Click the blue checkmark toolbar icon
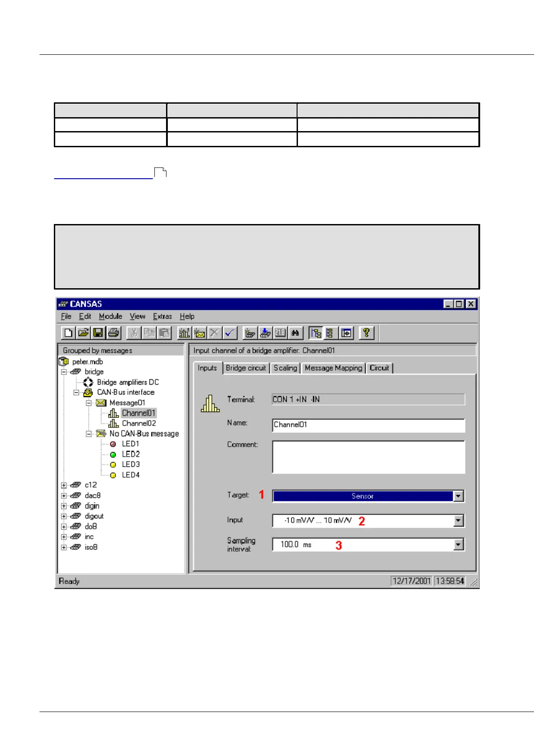534x756 pixels. point(230,333)
